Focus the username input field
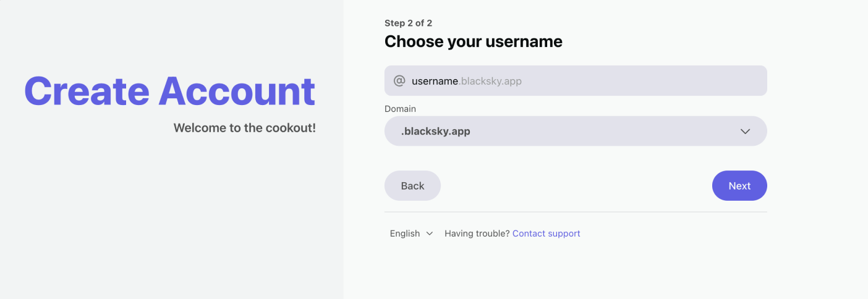Screen dimensions: 868x299 (x=576, y=81)
